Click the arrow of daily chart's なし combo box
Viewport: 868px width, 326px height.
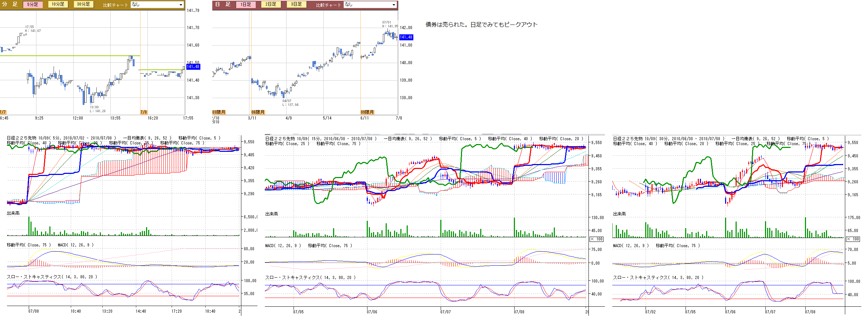coord(394,5)
